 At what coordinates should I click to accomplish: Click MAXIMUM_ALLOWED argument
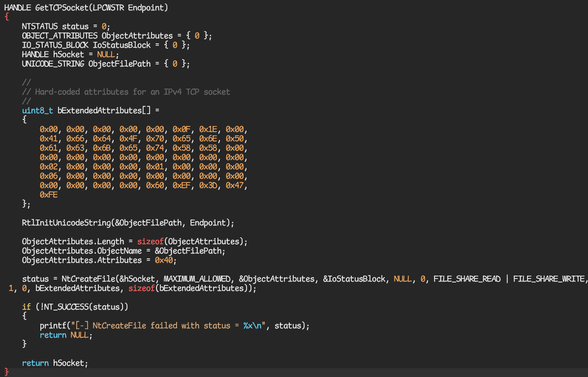[197, 280]
